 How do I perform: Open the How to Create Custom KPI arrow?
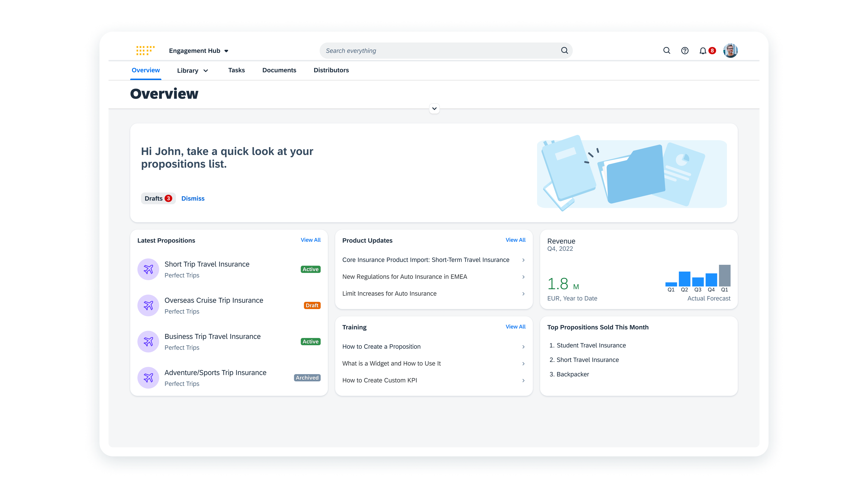click(x=523, y=380)
